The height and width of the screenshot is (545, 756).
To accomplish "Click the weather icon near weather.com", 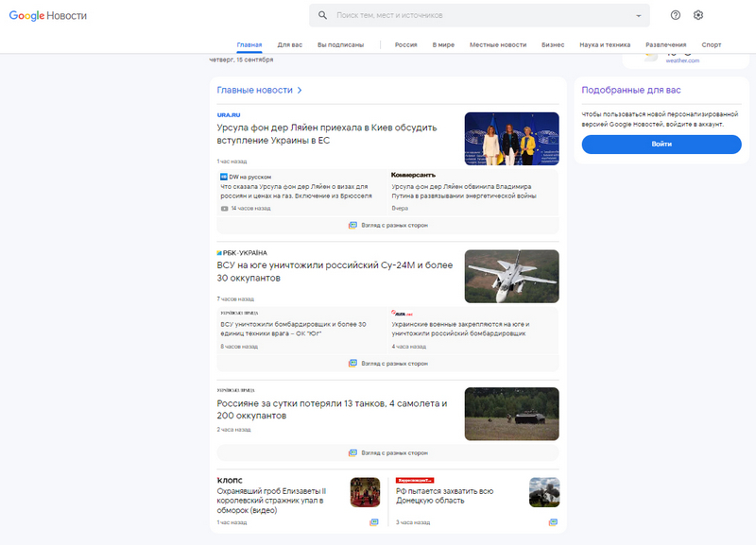I will point(650,55).
